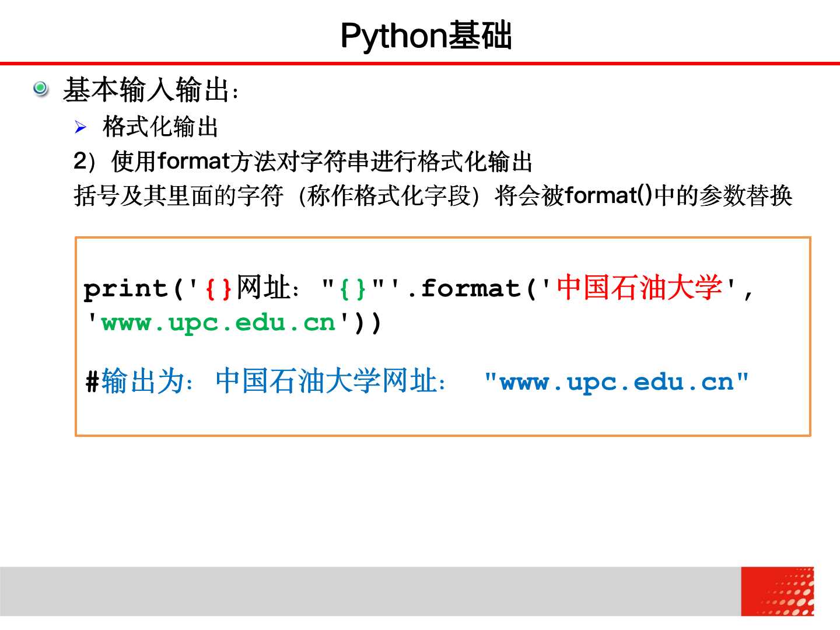Screen dimensions: 840x630
Task: Click blue output text "中国石油大学网址:"
Action: [x=331, y=381]
